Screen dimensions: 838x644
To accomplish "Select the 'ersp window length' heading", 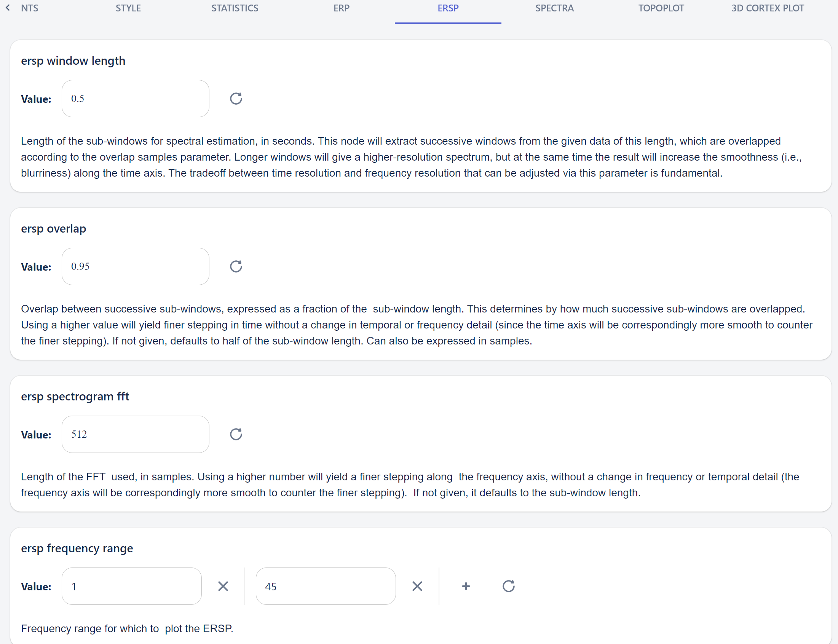I will 73,61.
